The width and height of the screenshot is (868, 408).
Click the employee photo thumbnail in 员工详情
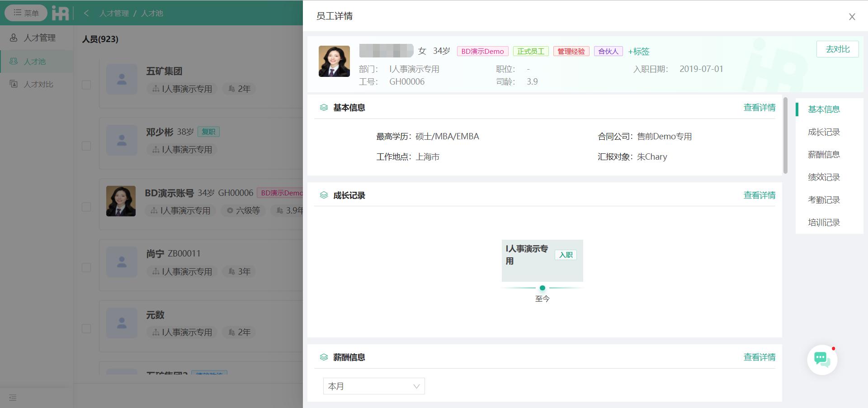(334, 61)
